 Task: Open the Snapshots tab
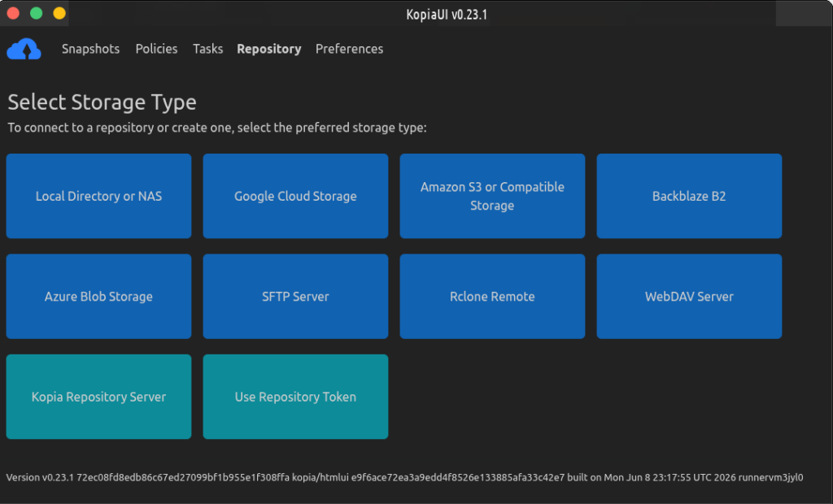91,49
